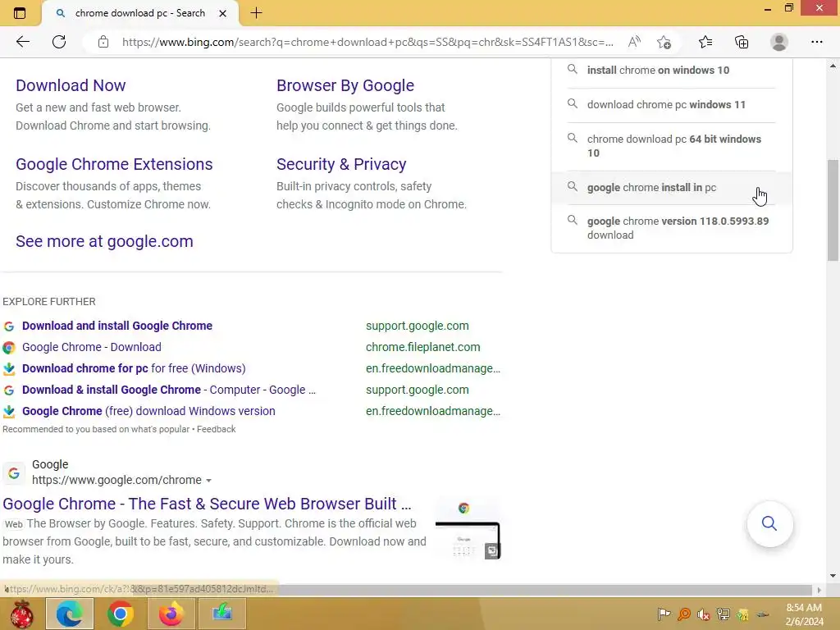Click the support.google.com URL in first Explore row
The width and height of the screenshot is (840, 630).
pyautogui.click(x=418, y=326)
